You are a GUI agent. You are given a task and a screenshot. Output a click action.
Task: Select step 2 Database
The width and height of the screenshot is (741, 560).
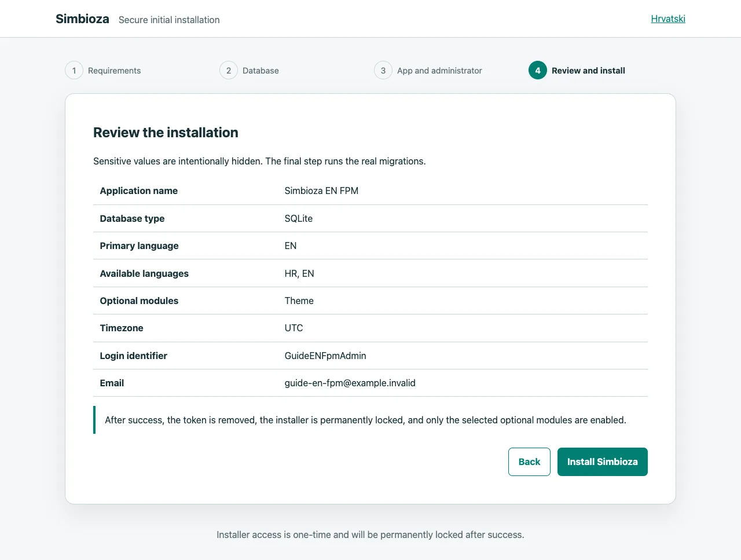[250, 70]
